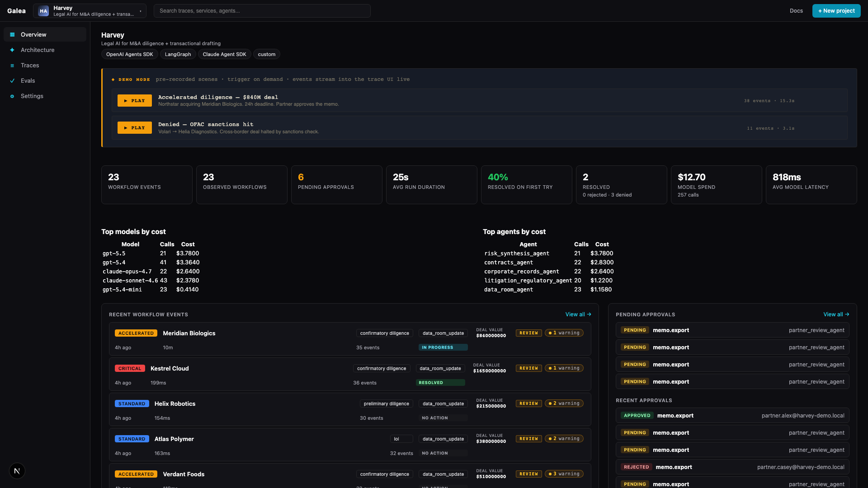Image resolution: width=868 pixels, height=488 pixels.
Task: Click the HA project avatar
Action: click(43, 11)
